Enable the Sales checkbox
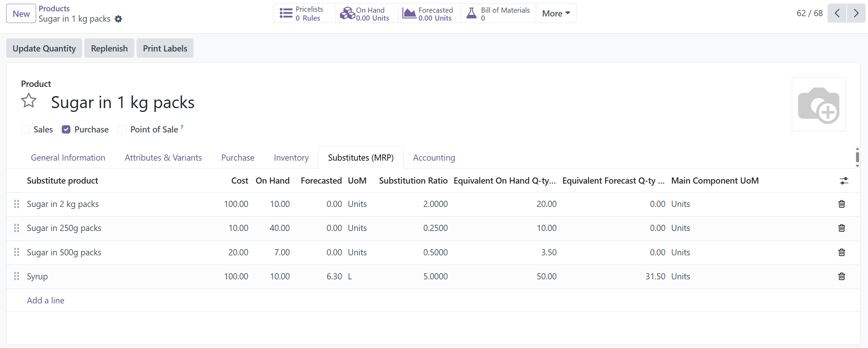The height and width of the screenshot is (348, 868). pos(25,129)
